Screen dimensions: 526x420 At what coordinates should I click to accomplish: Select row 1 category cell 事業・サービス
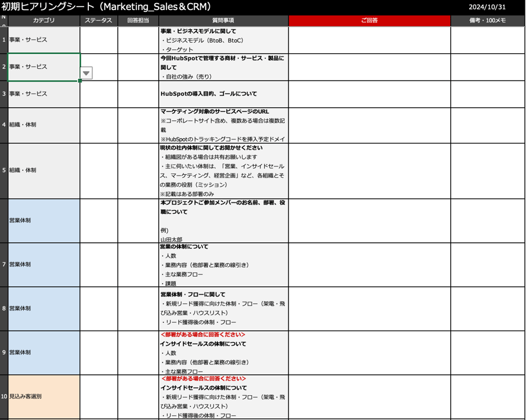point(44,40)
